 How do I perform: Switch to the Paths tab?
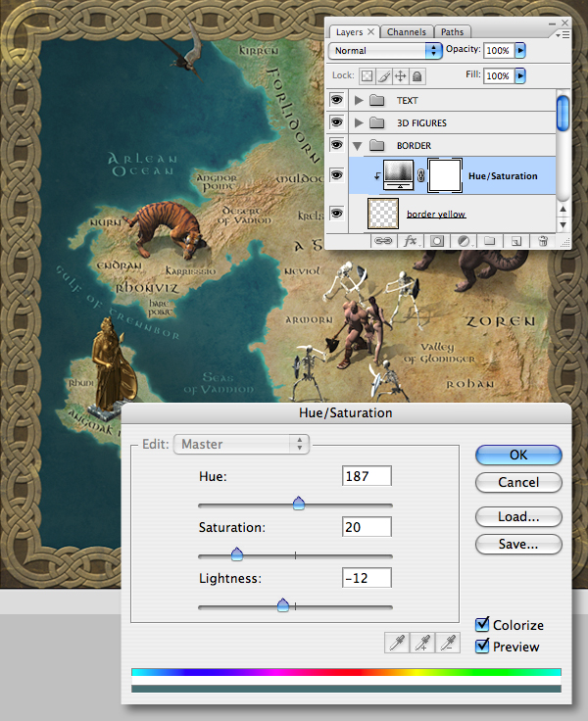[x=453, y=32]
